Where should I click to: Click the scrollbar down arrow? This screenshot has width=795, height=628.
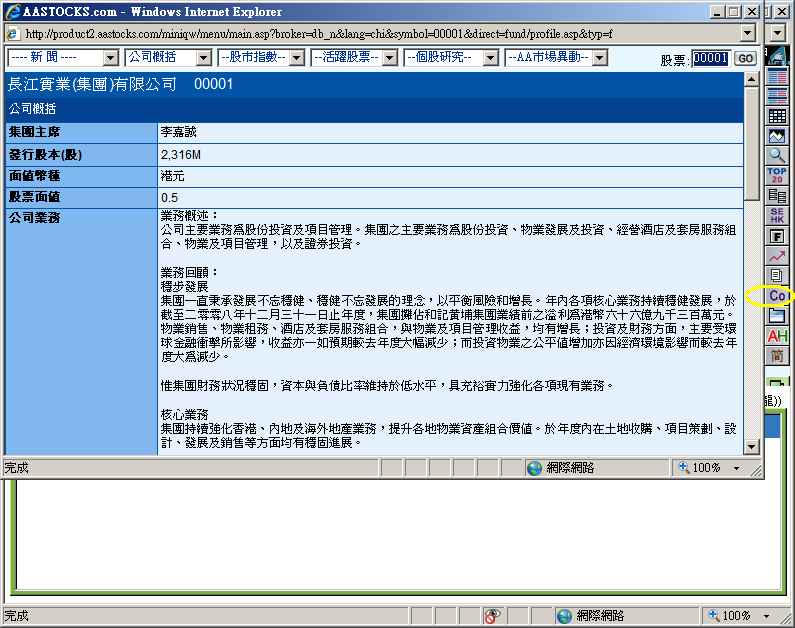click(x=751, y=447)
